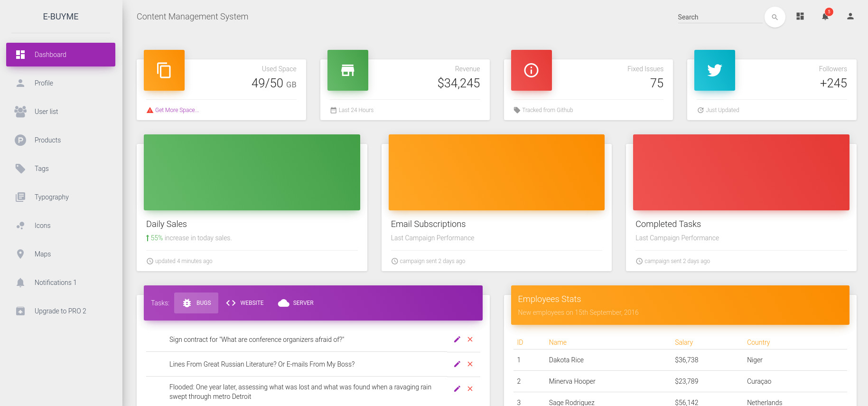Delete the "Lines From Great Russian Literature" task

(470, 364)
